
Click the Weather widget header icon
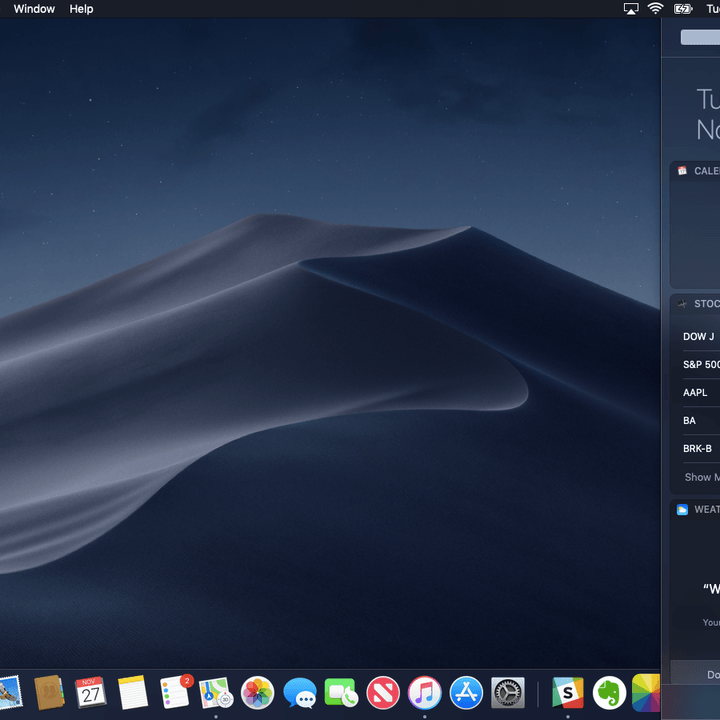coord(682,509)
